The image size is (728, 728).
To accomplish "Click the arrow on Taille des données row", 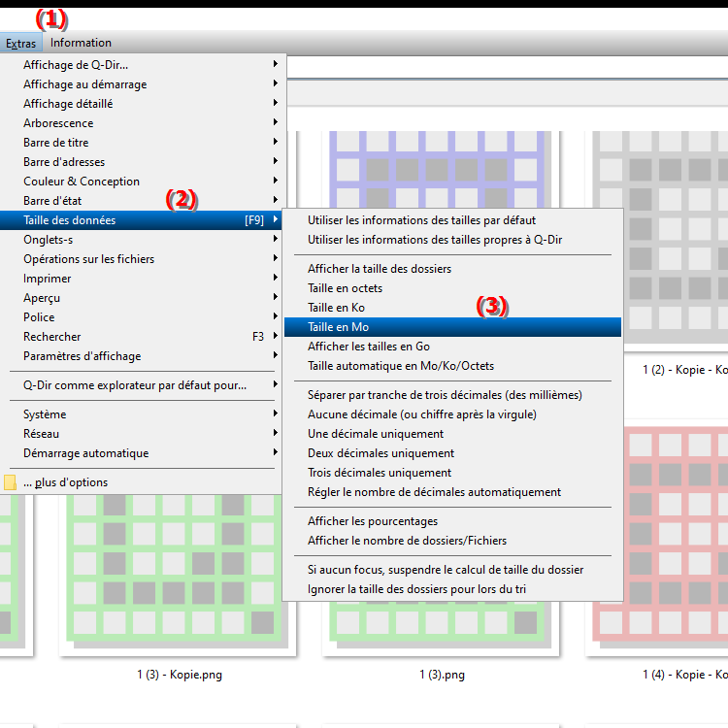I will 276,219.
